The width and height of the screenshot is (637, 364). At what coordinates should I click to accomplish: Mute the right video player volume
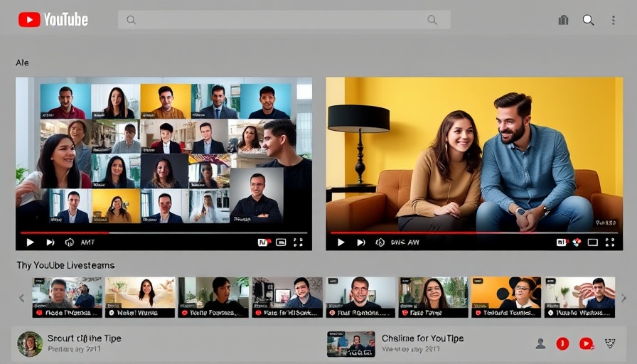tap(380, 242)
